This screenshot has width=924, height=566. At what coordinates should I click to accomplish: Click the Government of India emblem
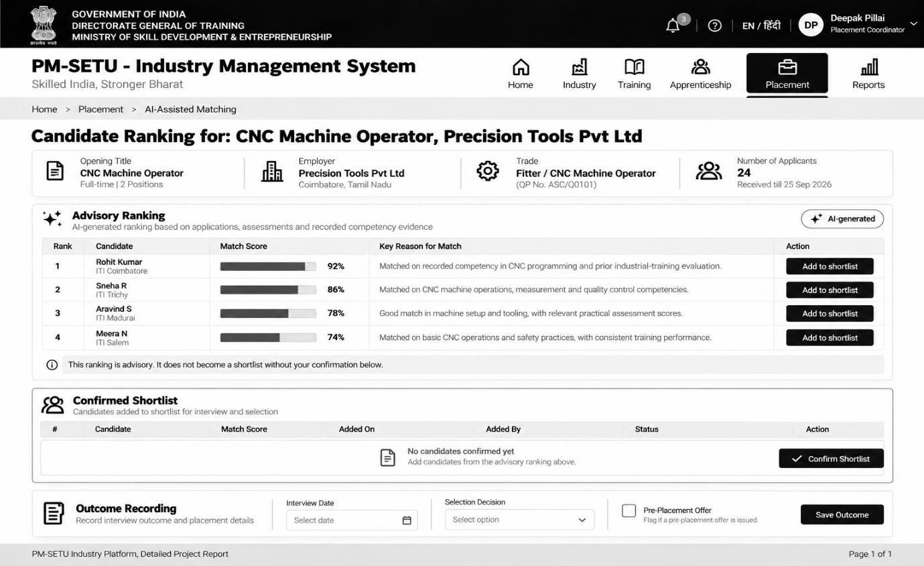point(44,24)
